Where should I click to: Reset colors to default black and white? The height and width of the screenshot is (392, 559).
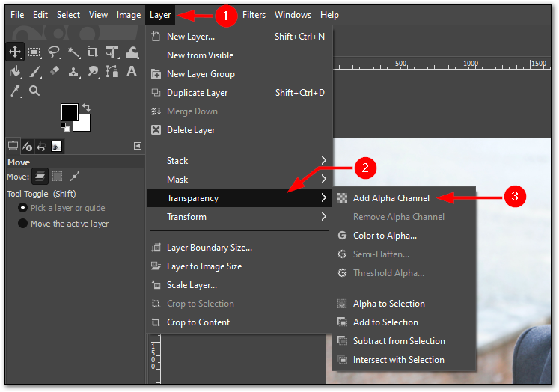coord(65,127)
